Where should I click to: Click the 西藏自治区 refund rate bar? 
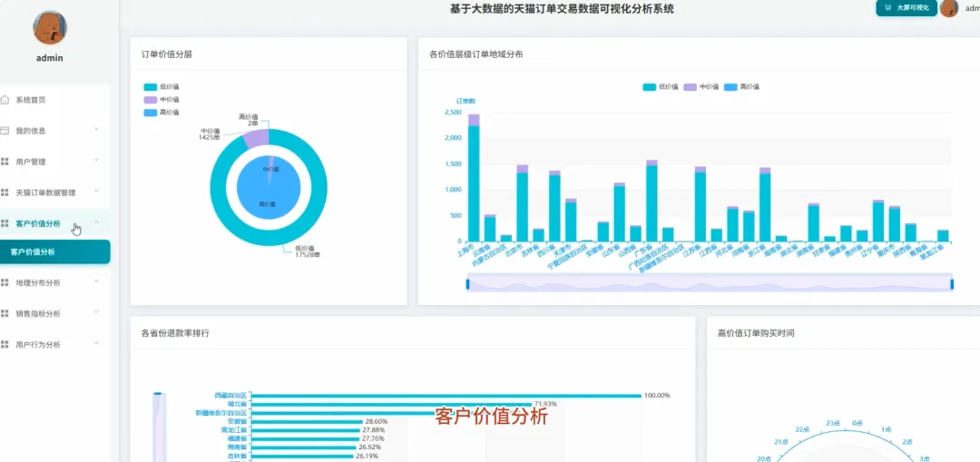point(446,395)
